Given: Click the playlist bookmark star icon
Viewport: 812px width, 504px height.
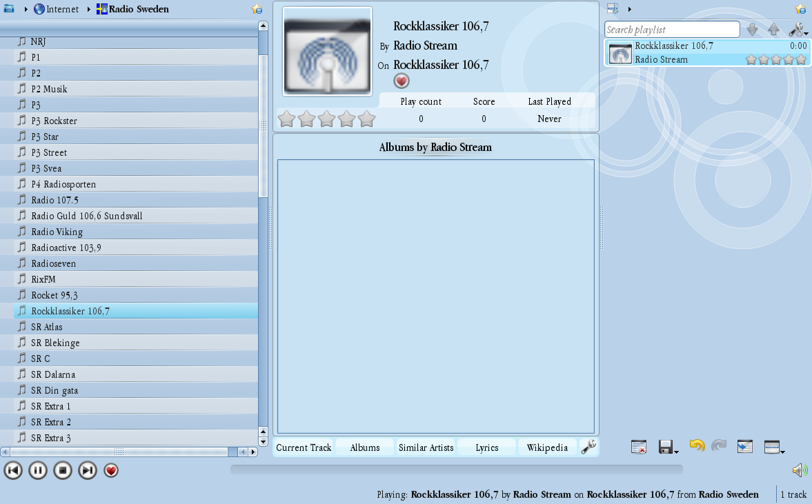Looking at the screenshot, I should click(x=800, y=9).
